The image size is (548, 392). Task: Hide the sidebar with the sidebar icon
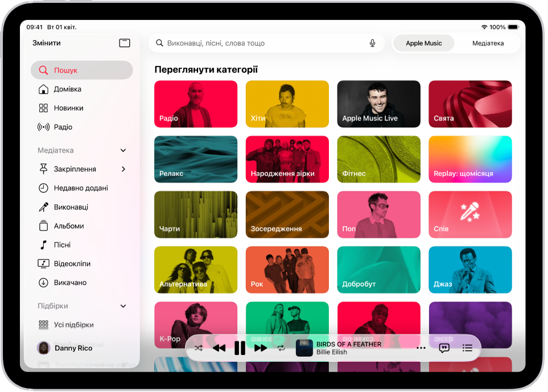click(125, 43)
